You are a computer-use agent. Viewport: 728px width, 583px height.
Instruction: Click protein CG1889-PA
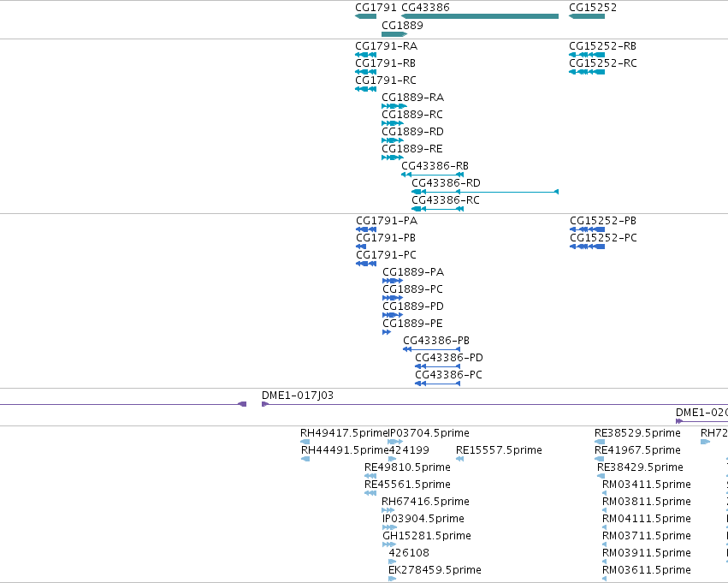[413, 272]
